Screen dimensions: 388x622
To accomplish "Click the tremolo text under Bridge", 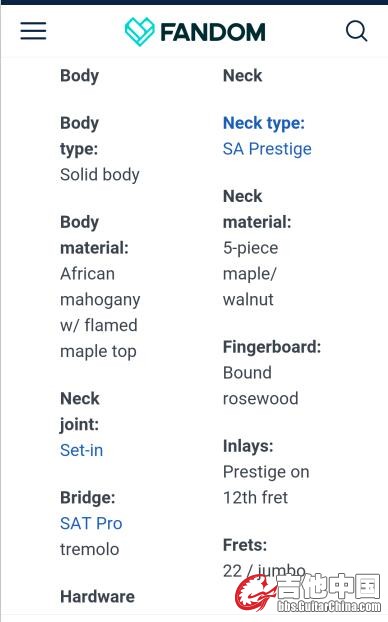I will [90, 549].
